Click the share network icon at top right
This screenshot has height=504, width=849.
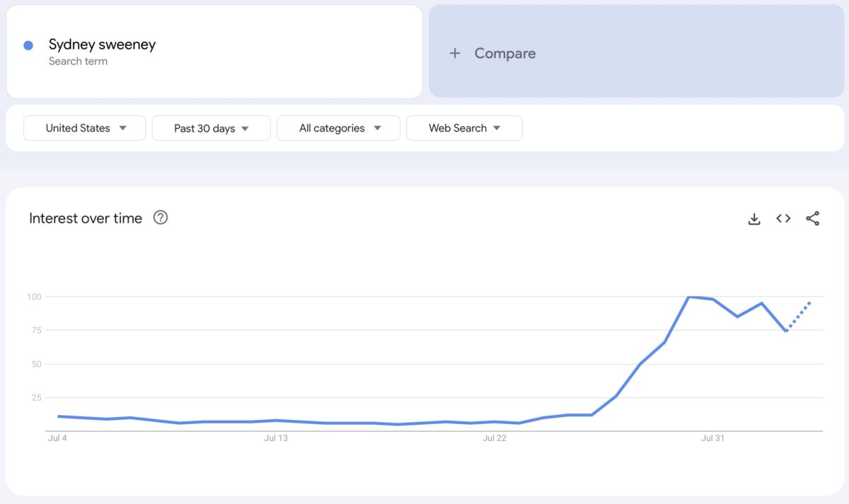pos(812,218)
